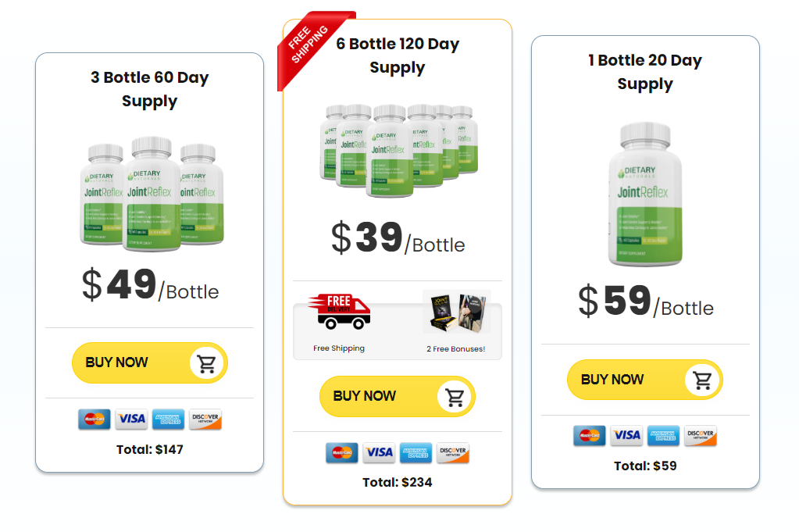The height and width of the screenshot is (532, 799).
Task: Click American Express icon under 3 Bottle plan
Action: pos(169,419)
